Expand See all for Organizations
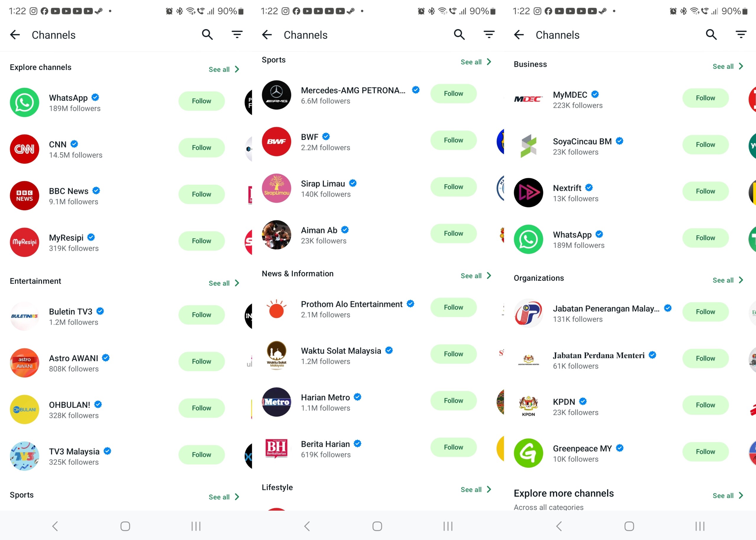 (728, 280)
